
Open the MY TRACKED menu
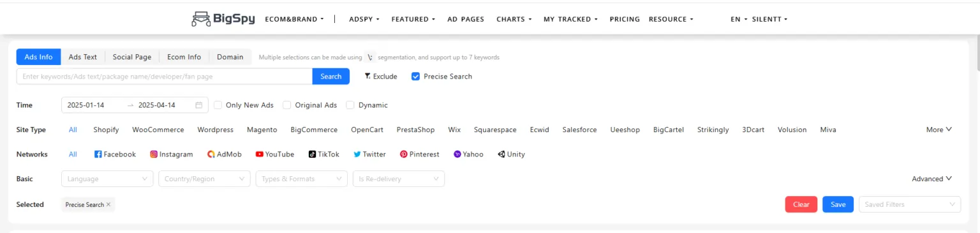pos(571,19)
